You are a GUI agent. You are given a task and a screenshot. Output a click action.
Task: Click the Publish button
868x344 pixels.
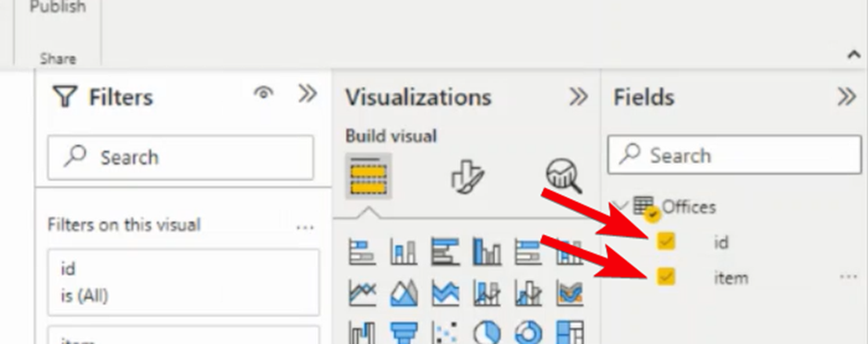(57, 7)
